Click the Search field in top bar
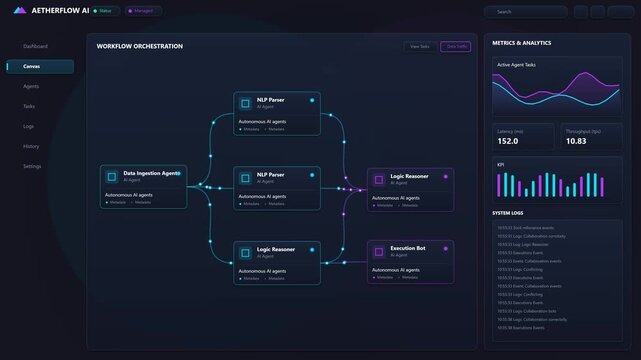 pos(526,12)
